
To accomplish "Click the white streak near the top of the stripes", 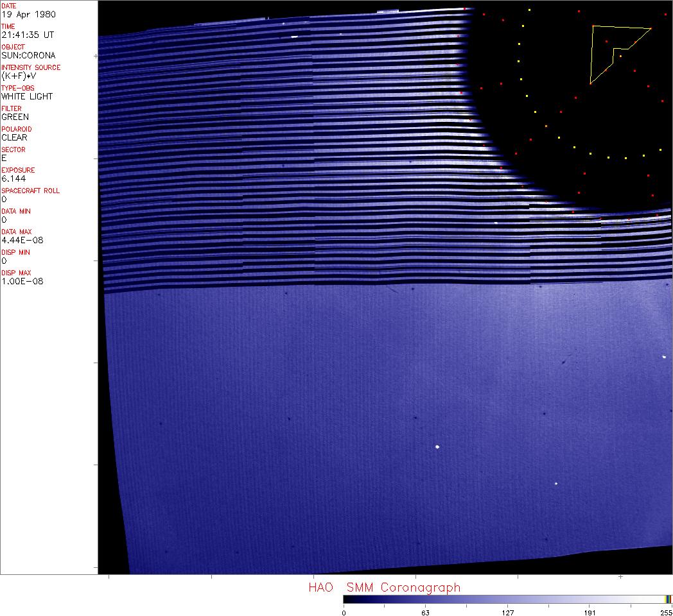I will tap(294, 37).
